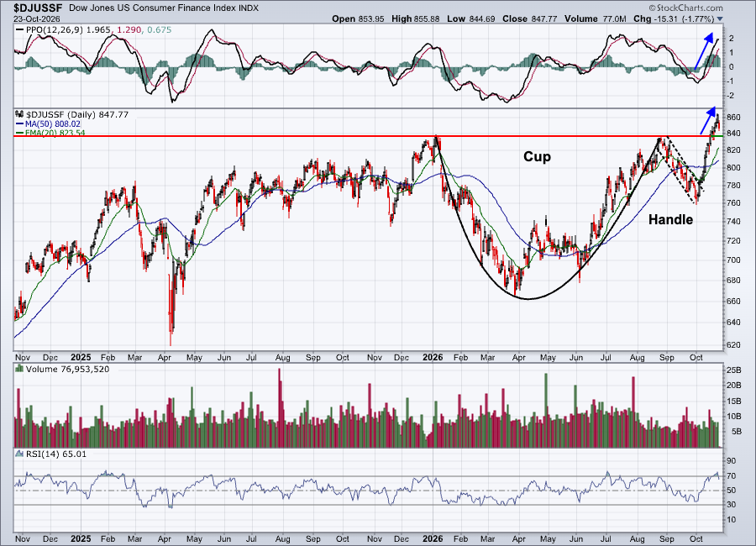Click the 840 price axis label
Screen dimensions: 756x546
734,133
